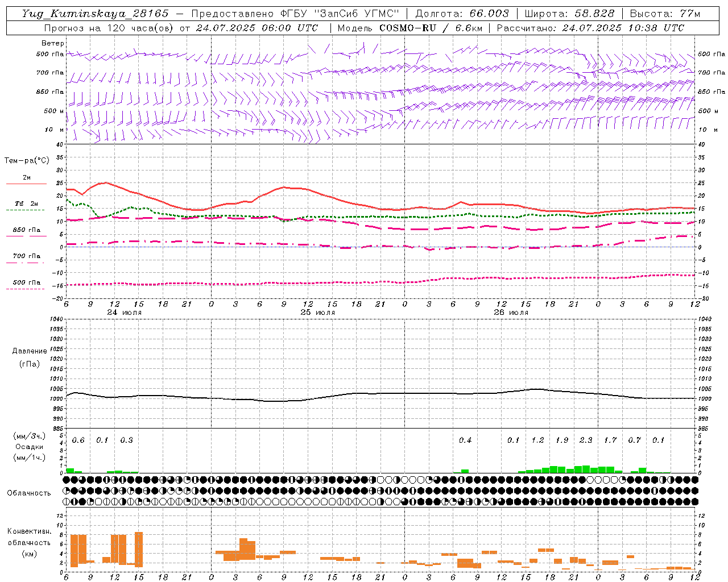Click the 'Конвективн.' convective cloud label
Screen dimensions: 728x582
coord(29,531)
